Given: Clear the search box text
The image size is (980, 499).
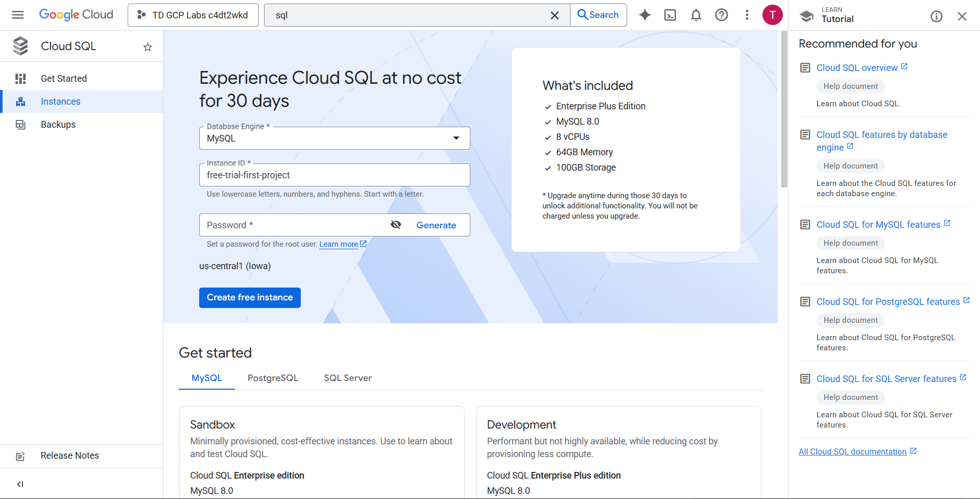Looking at the screenshot, I should [555, 15].
